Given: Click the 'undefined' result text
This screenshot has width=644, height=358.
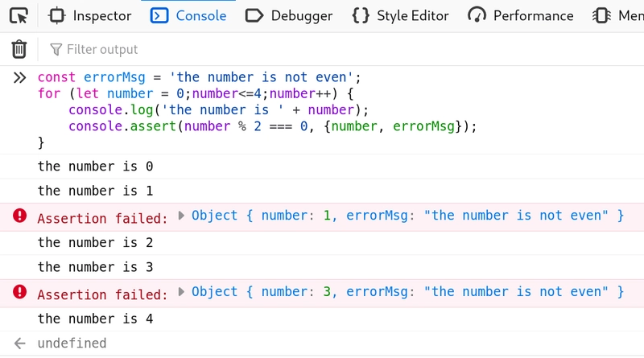Looking at the screenshot, I should pyautogui.click(x=72, y=344).
